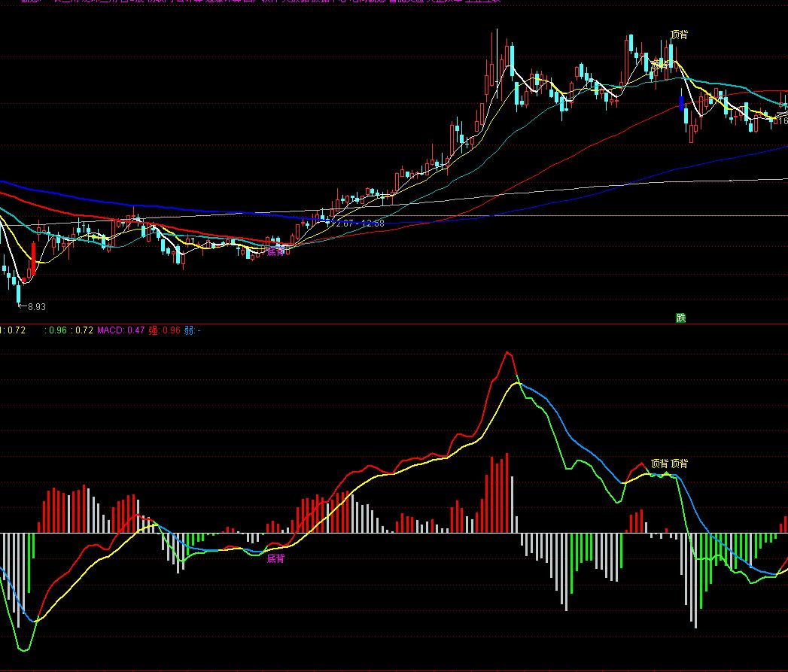Click the deepest green MACD trough at far left
The width and height of the screenshot is (788, 672).
pyautogui.click(x=24, y=649)
